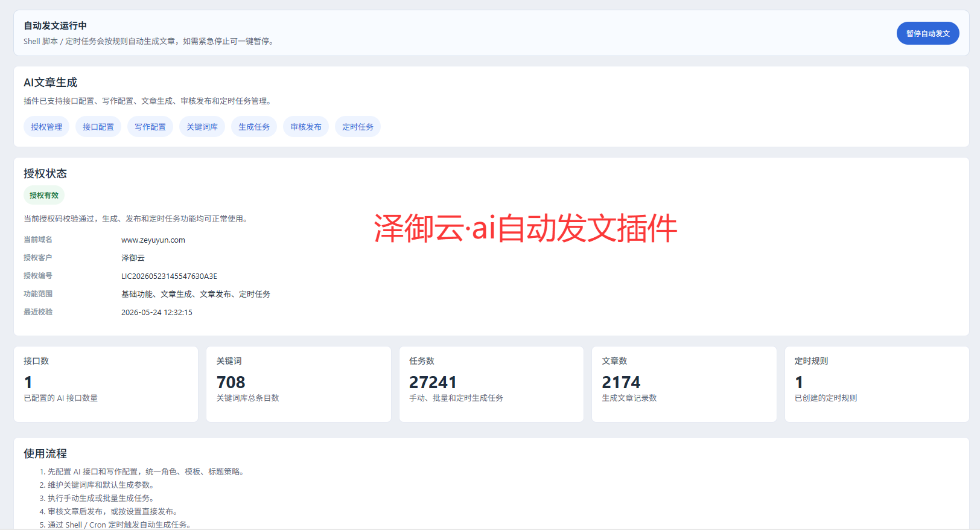Open the 授权管理 tab
Image resolution: width=980 pixels, height=530 pixels.
pyautogui.click(x=46, y=127)
